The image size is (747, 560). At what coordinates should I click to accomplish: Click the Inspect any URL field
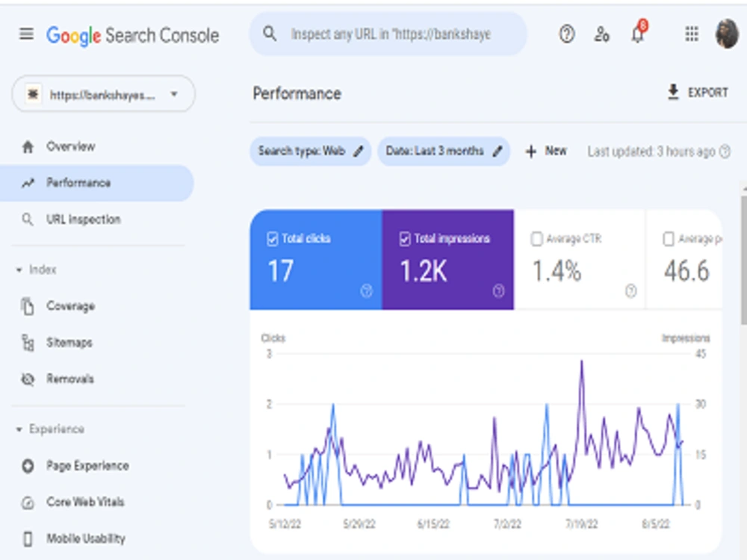click(388, 34)
